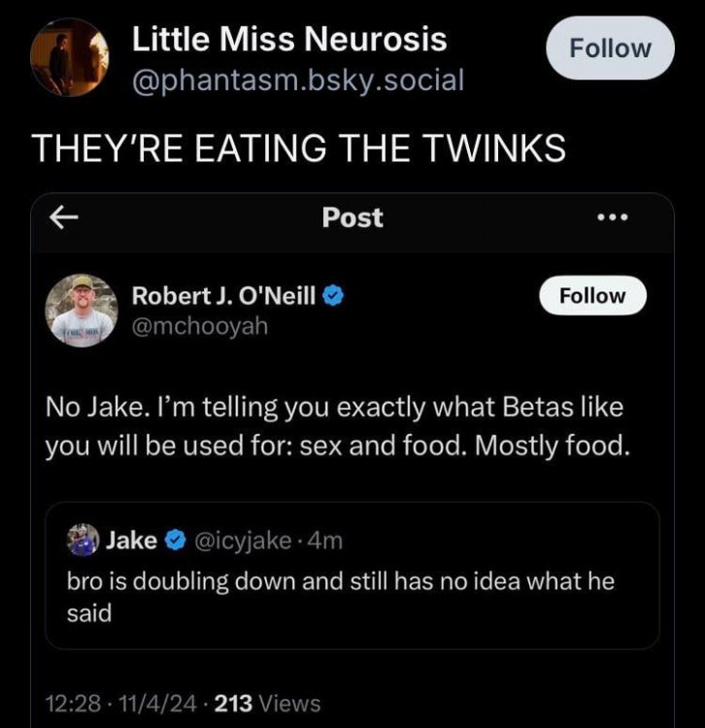Open Little Miss Neurosis profile avatar
Screen dimensions: 705x728
pos(70,57)
